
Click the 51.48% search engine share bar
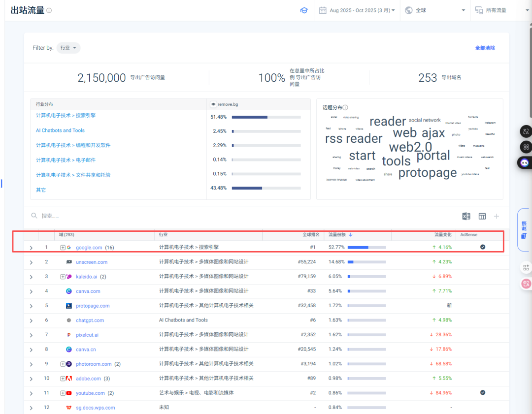(x=266, y=117)
